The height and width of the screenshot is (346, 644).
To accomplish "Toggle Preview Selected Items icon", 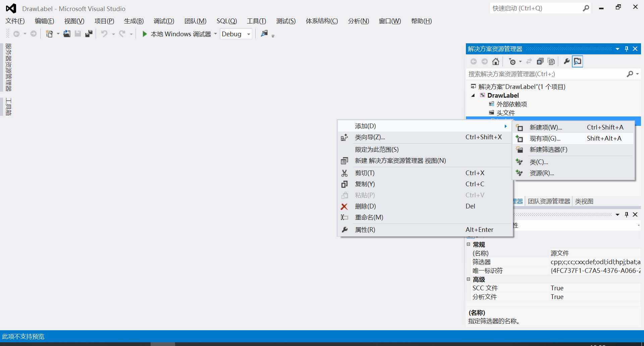I will (x=578, y=61).
